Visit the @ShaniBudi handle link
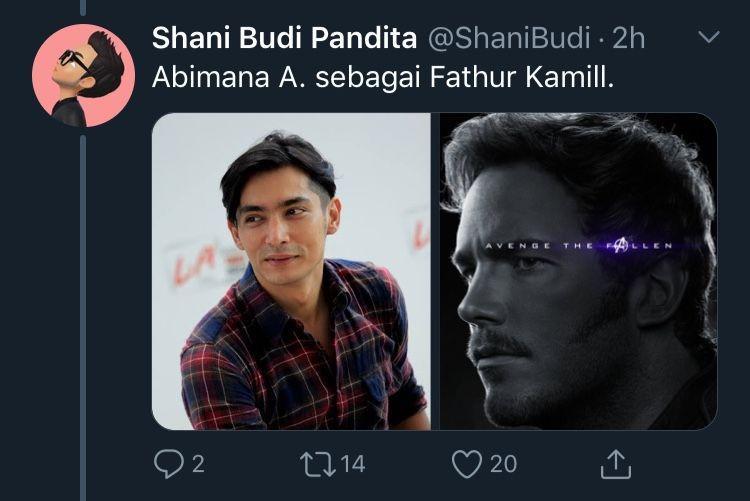 (x=508, y=38)
